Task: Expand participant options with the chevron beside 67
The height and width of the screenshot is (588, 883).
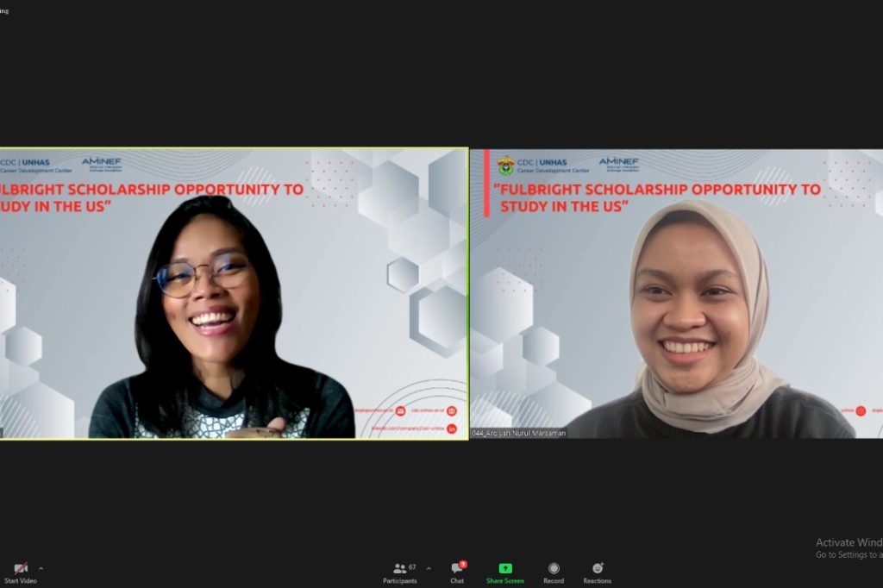Action: 429,566
